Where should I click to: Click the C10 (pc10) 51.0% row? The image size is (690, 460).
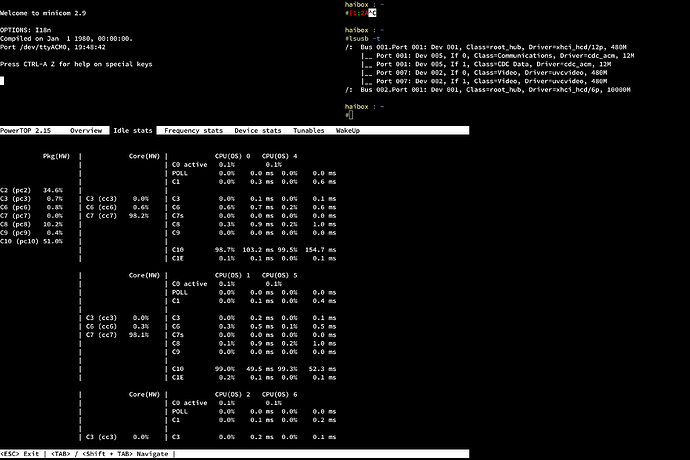tap(31, 241)
